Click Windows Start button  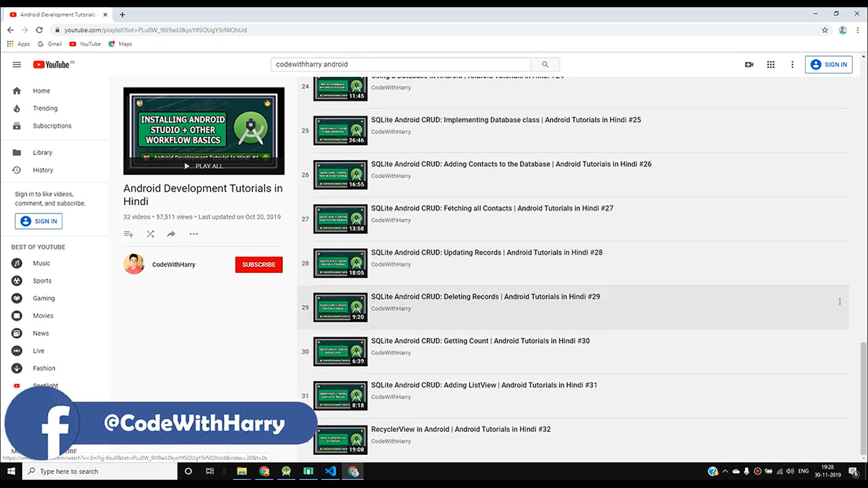point(11,471)
